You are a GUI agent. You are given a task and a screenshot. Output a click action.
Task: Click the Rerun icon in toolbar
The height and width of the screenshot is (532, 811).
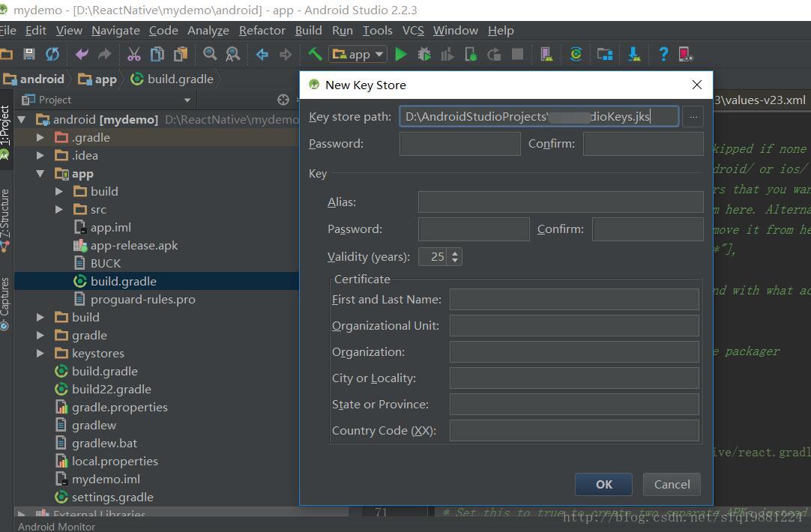[494, 54]
